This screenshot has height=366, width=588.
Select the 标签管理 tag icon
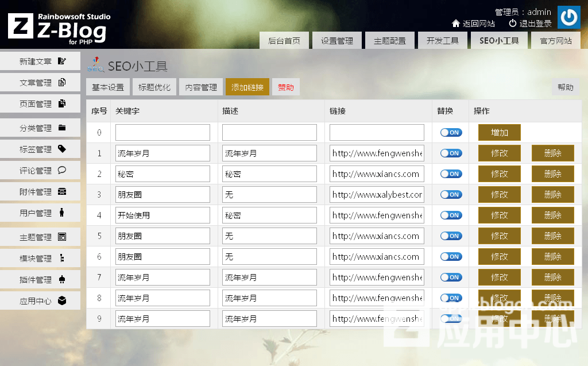point(63,149)
